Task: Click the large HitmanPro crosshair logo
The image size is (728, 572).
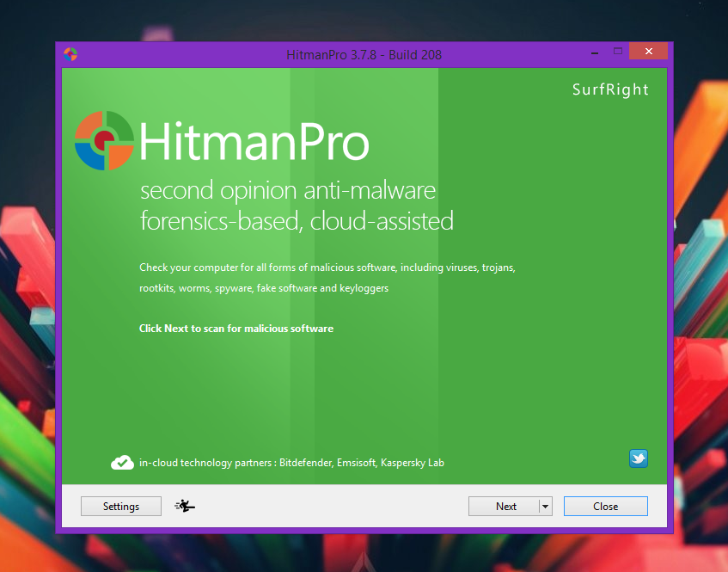Action: [105, 140]
